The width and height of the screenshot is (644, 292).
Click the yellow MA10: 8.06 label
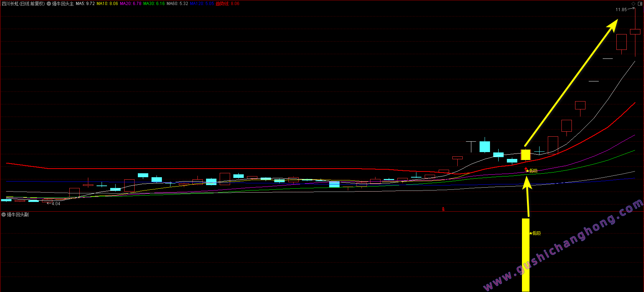pyautogui.click(x=107, y=4)
